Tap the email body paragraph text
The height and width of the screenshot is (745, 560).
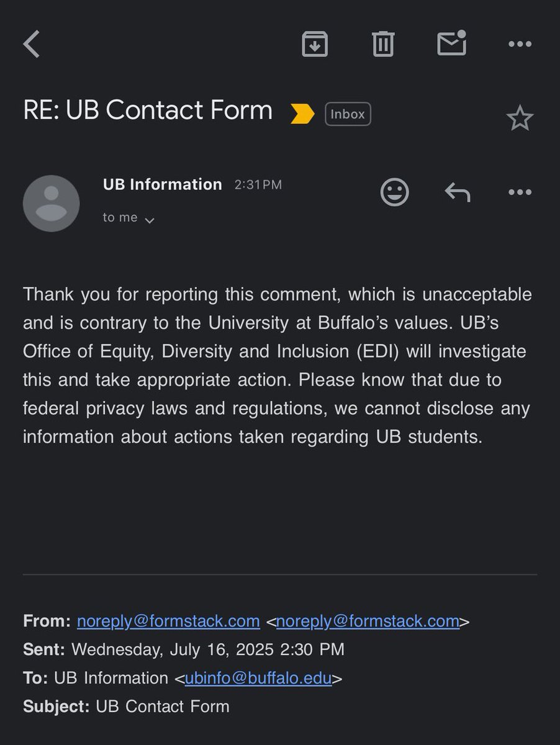(278, 365)
